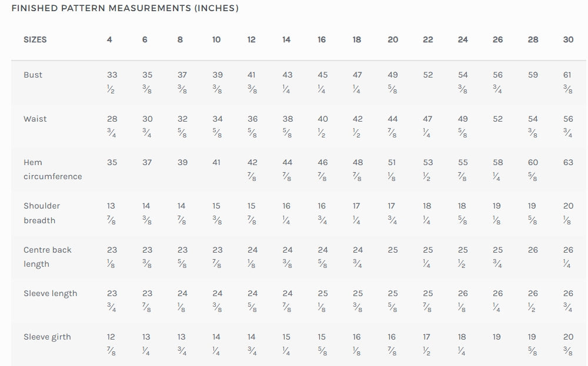
Task: Click the Sleeve girth row label
Action: 47,337
